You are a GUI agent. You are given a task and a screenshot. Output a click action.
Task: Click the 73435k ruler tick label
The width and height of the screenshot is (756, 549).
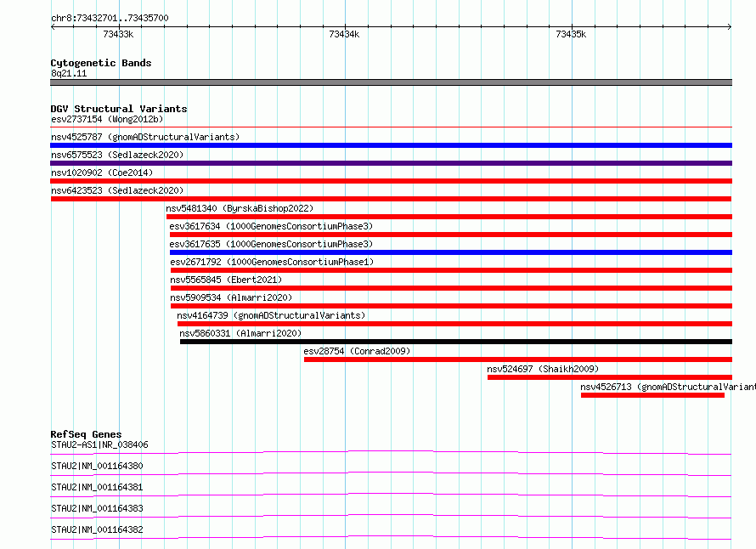571,34
